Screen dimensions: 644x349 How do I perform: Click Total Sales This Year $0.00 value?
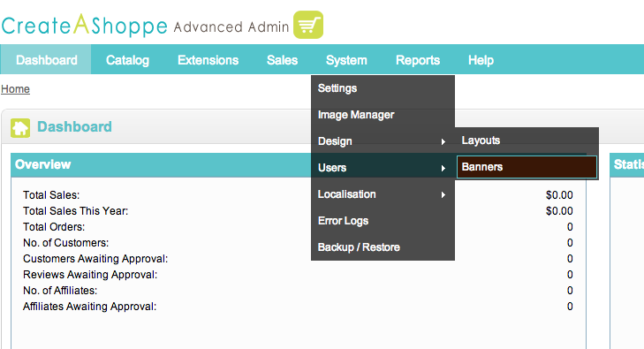[x=559, y=211]
